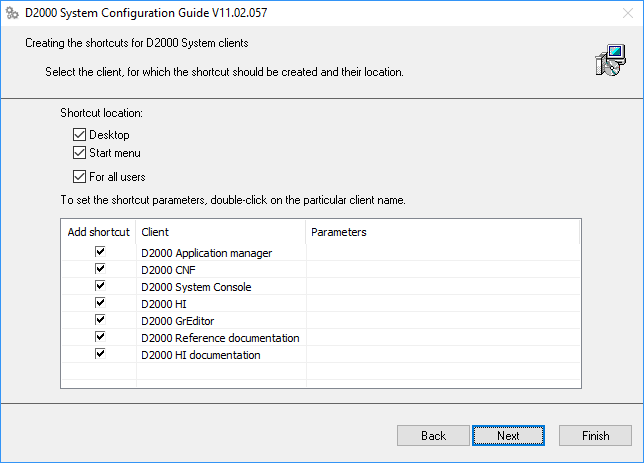Toggle the For all users checkbox
This screenshot has width=644, height=463.
[x=80, y=177]
